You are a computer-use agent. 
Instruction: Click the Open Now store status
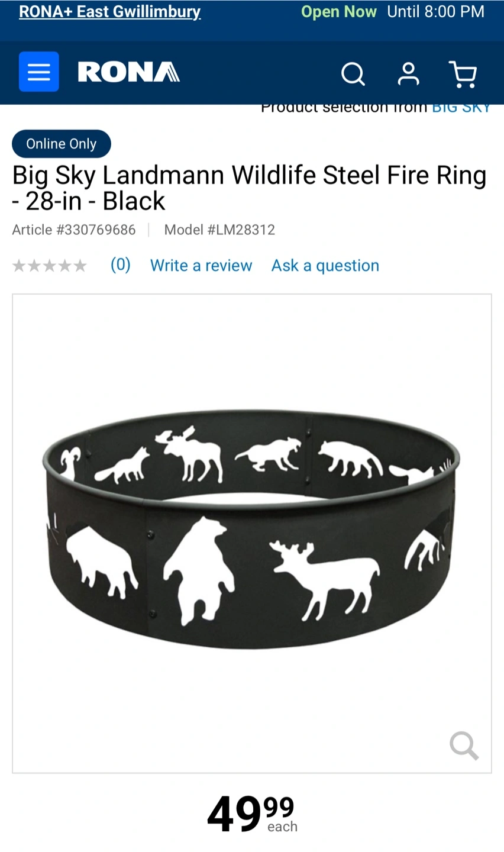[339, 12]
